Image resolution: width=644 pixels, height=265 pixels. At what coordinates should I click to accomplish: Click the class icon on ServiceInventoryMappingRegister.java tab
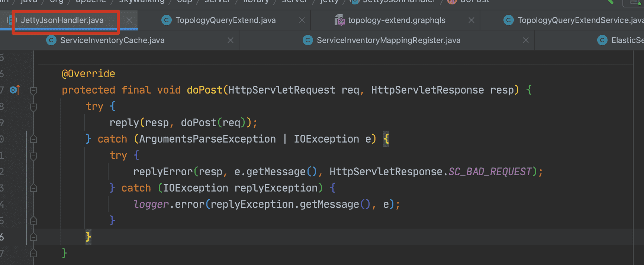coord(308,40)
